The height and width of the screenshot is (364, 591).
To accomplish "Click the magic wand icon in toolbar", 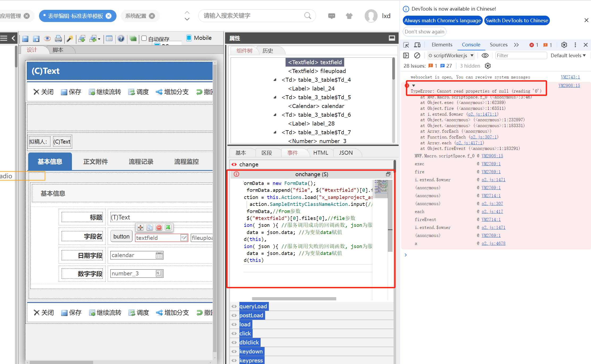I will point(70,38).
